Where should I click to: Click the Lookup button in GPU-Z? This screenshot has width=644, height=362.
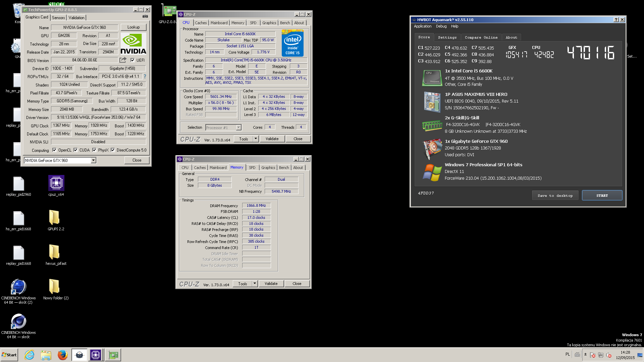click(133, 27)
